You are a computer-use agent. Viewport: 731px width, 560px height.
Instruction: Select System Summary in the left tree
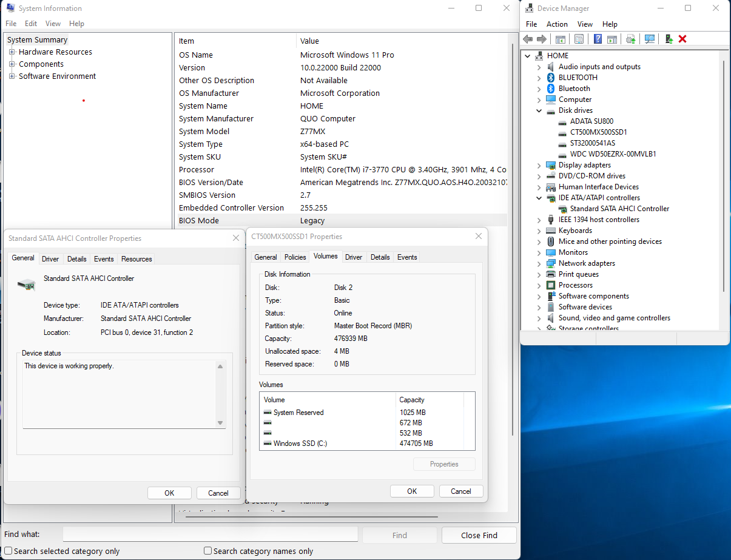(37, 40)
